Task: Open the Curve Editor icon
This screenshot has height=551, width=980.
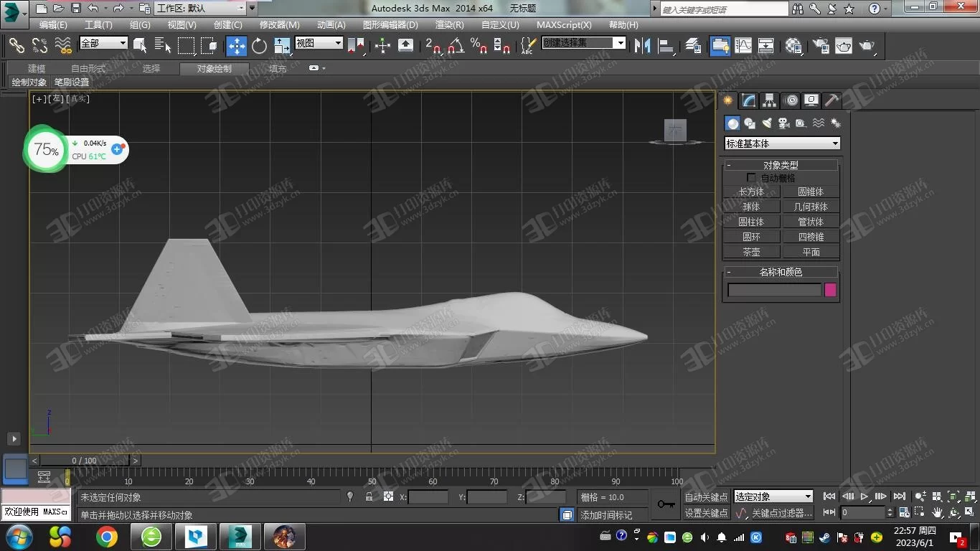Action: (x=743, y=45)
